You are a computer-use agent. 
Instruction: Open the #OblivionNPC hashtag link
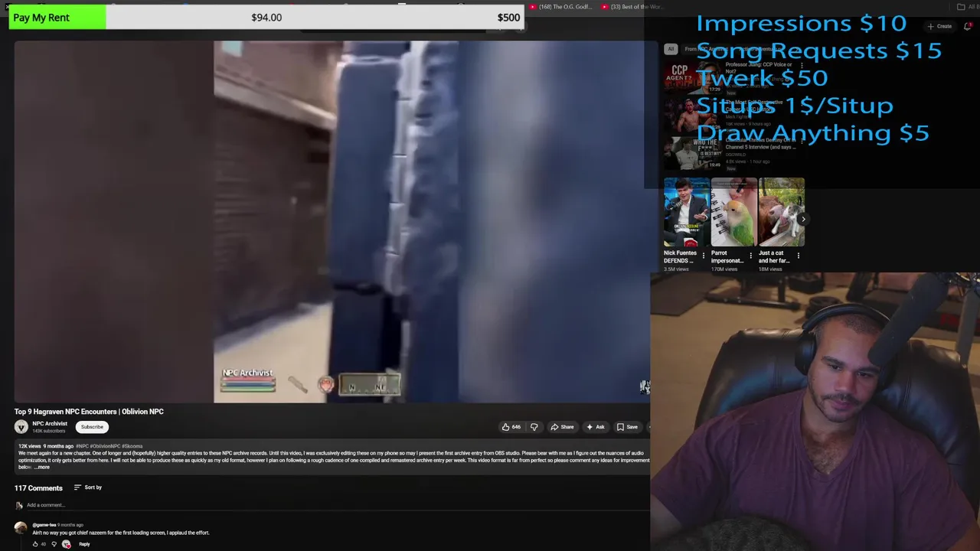click(x=106, y=446)
